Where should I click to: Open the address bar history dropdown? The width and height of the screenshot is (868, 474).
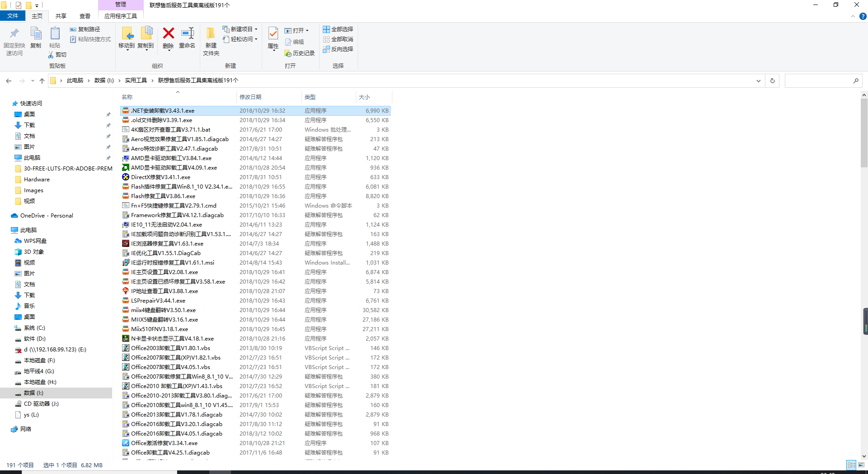coord(758,81)
